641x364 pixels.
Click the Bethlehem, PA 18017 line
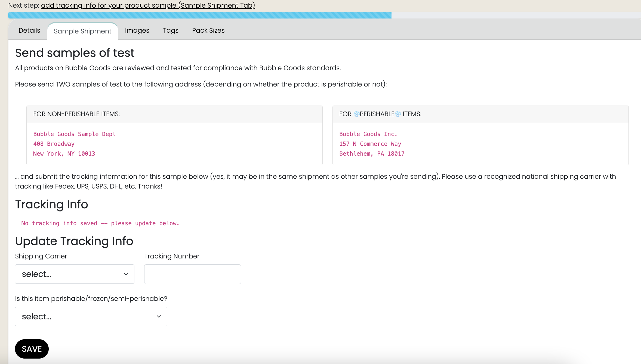click(x=372, y=154)
